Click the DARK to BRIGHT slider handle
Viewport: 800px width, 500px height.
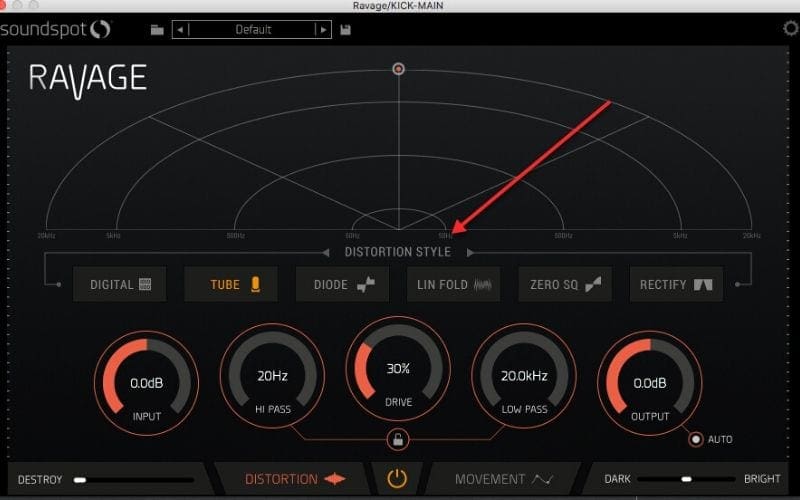[686, 479]
